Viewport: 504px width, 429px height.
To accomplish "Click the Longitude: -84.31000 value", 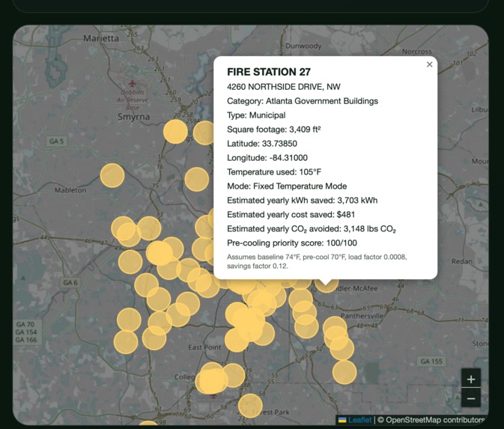I will pos(267,157).
